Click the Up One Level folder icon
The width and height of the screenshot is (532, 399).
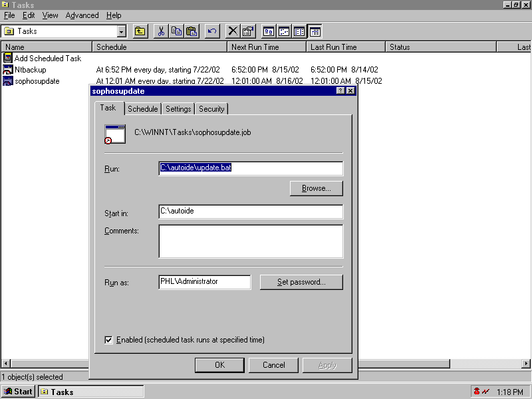140,31
